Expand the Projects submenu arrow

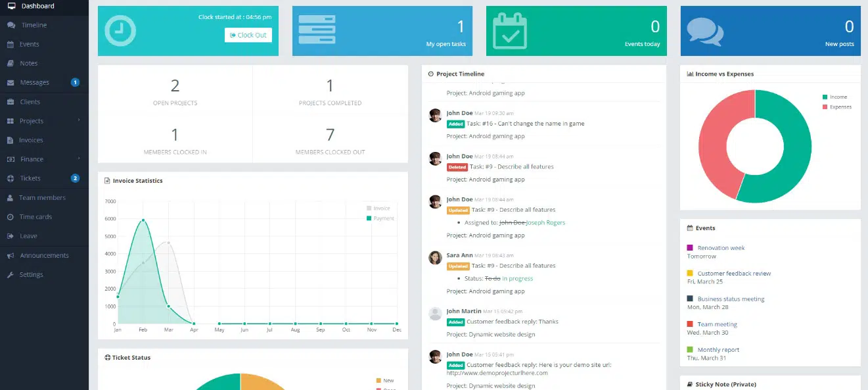pyautogui.click(x=79, y=120)
